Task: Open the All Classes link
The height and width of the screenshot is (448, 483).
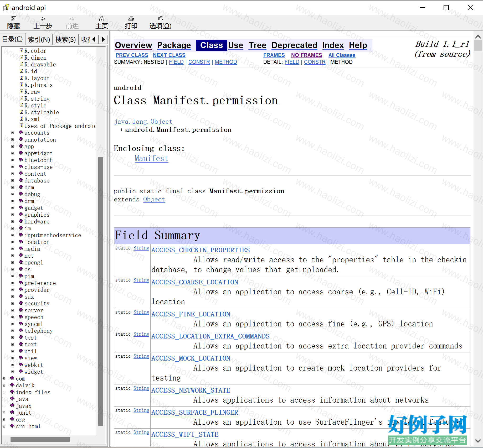Action: [342, 55]
